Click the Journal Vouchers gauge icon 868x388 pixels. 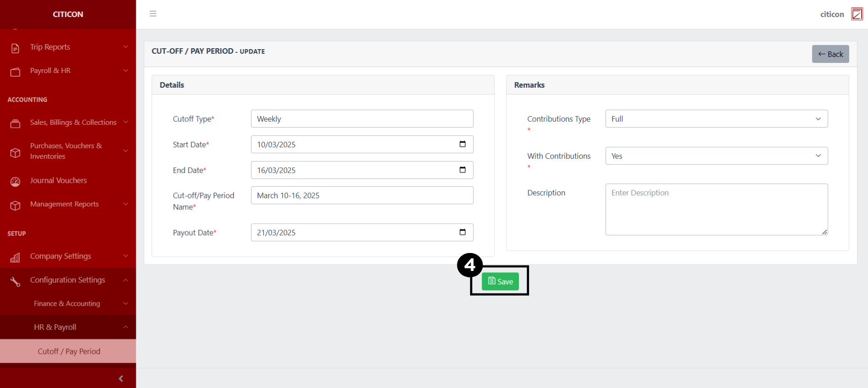point(15,181)
